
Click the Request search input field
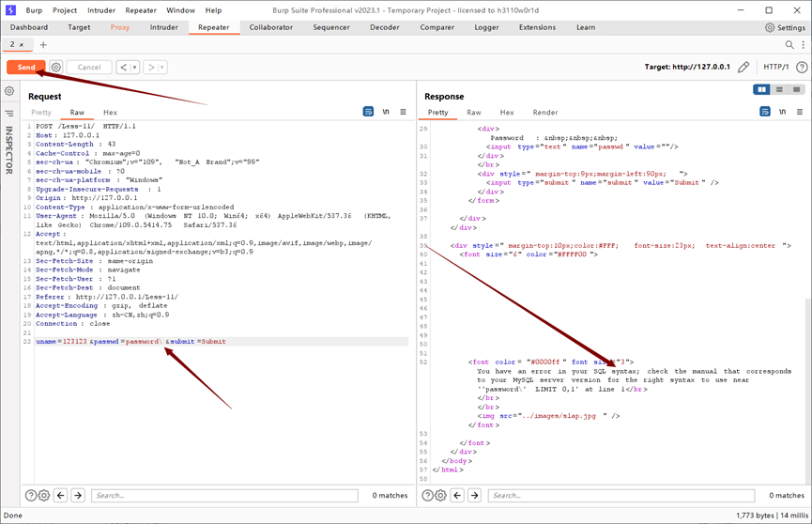pyautogui.click(x=224, y=496)
